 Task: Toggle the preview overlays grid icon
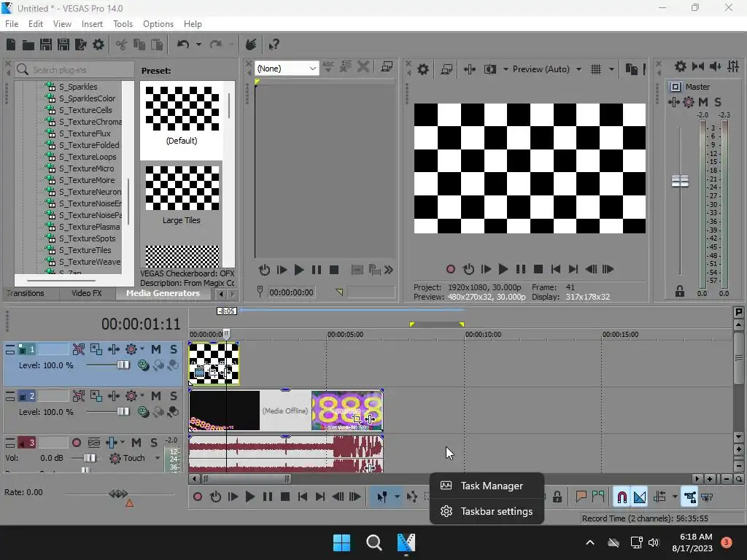point(596,69)
